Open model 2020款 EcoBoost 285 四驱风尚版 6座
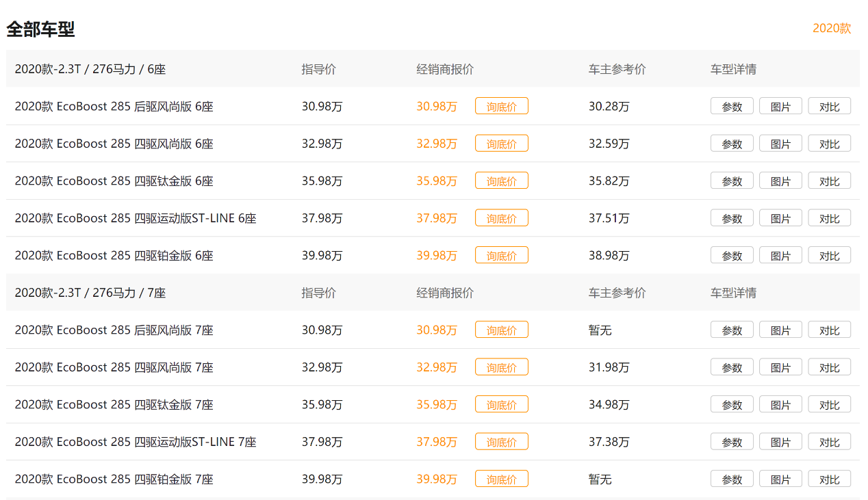 (x=114, y=144)
